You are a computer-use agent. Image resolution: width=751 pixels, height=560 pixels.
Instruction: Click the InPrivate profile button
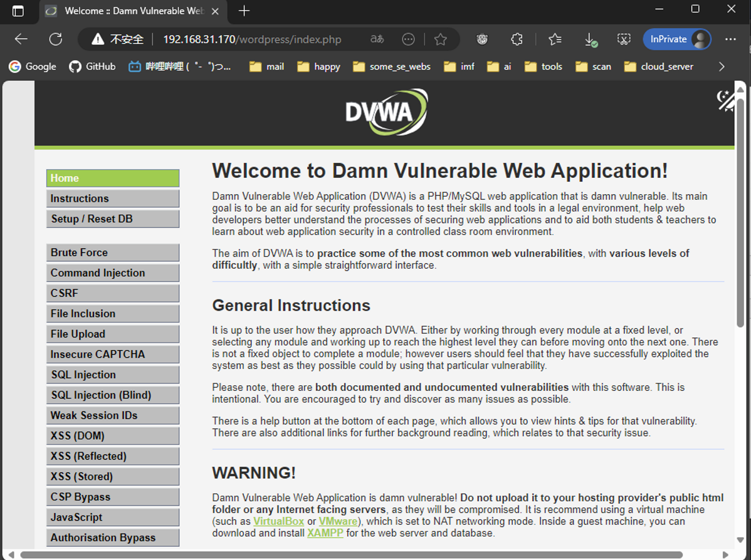[x=677, y=39]
